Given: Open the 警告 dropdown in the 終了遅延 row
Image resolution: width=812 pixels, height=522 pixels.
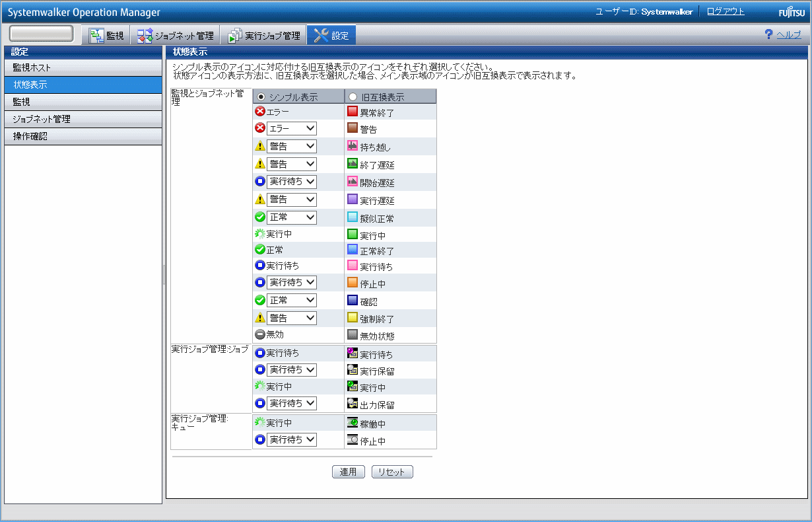Looking at the screenshot, I should coord(292,164).
